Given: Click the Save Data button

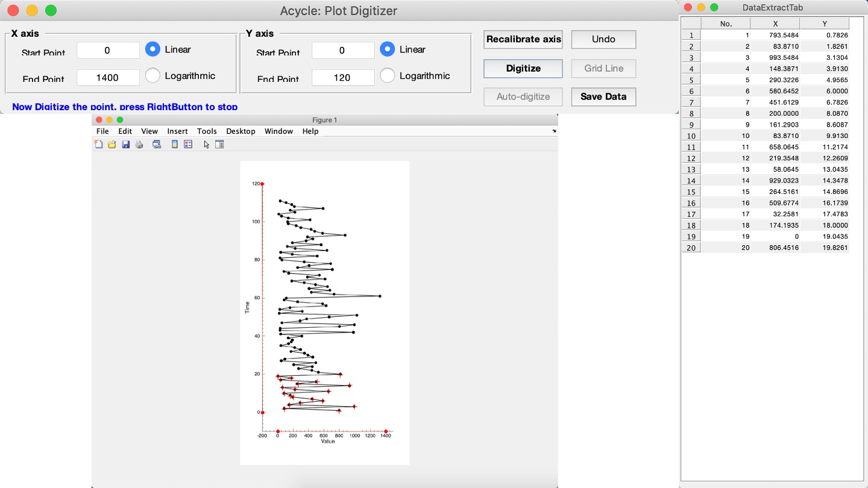Looking at the screenshot, I should point(603,96).
